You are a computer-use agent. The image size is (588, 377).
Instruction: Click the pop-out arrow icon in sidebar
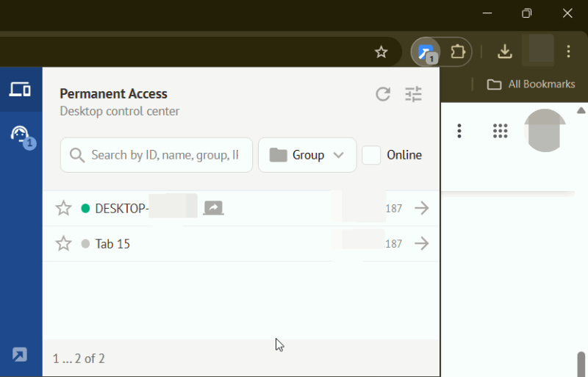20,354
